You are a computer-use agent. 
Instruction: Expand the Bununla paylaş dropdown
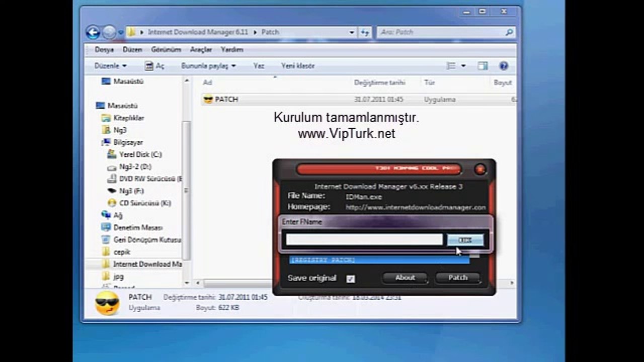tap(208, 66)
